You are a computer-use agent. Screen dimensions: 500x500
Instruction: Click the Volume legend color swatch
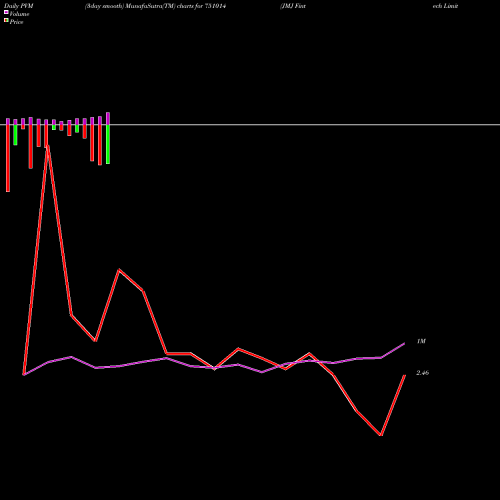[6, 12]
